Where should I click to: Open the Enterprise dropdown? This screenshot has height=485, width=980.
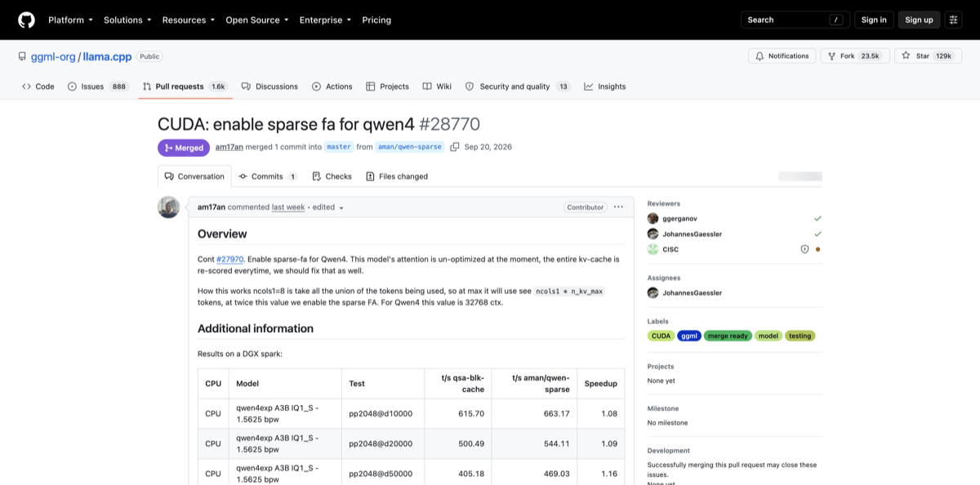click(325, 20)
